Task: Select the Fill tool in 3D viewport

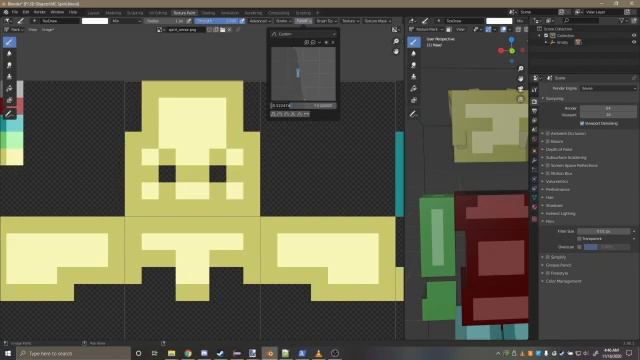Action: (413, 89)
